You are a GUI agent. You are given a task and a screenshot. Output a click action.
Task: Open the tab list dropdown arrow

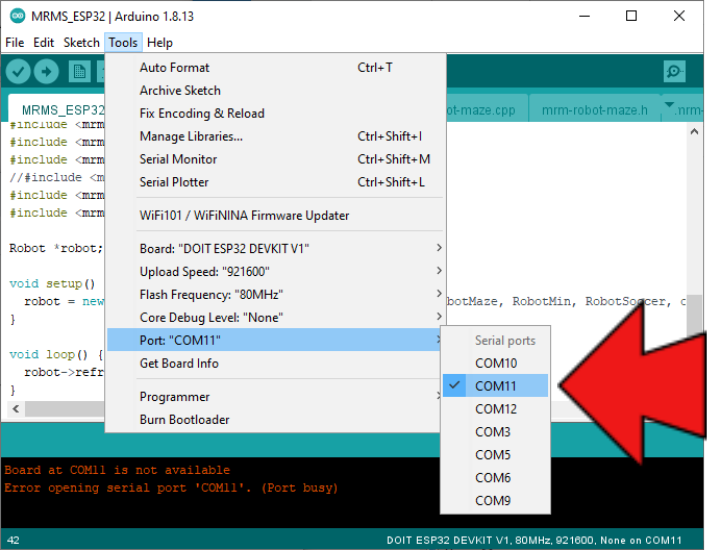pyautogui.click(x=669, y=108)
